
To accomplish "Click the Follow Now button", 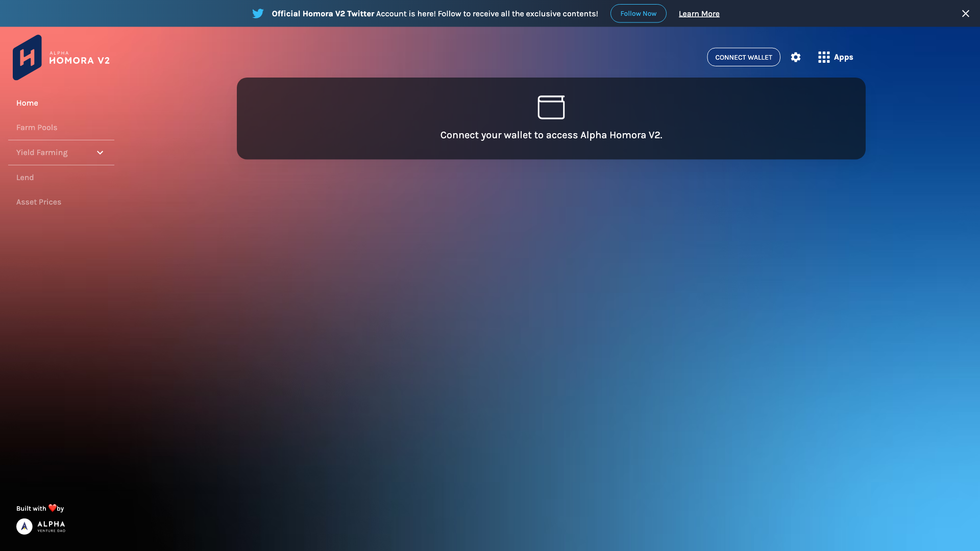I will click(638, 14).
